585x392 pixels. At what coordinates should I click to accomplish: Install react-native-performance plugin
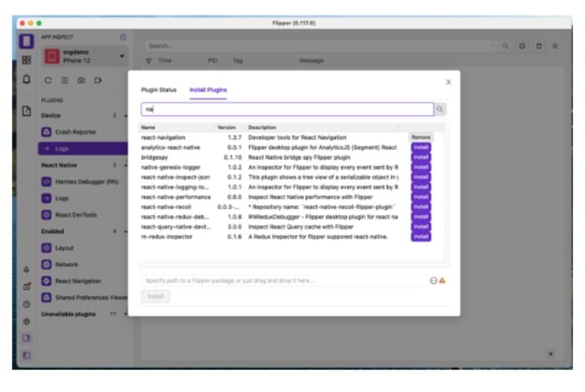click(421, 196)
